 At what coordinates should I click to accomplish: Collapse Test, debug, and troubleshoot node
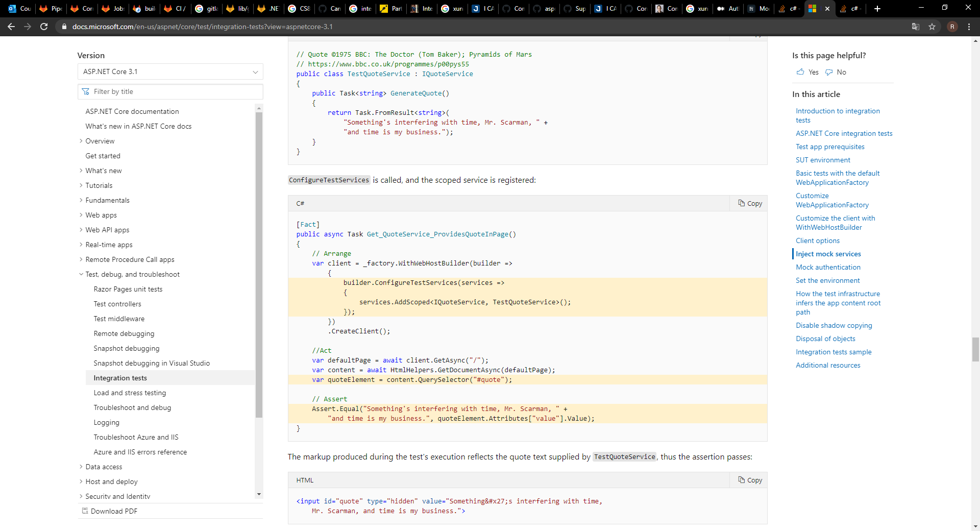tap(81, 274)
